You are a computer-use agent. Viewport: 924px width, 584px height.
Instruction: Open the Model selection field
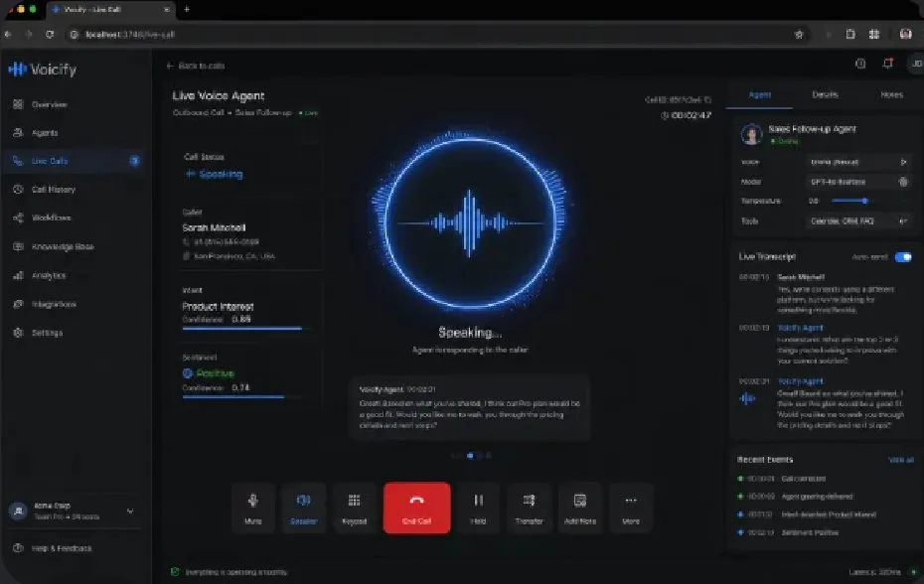(857, 182)
